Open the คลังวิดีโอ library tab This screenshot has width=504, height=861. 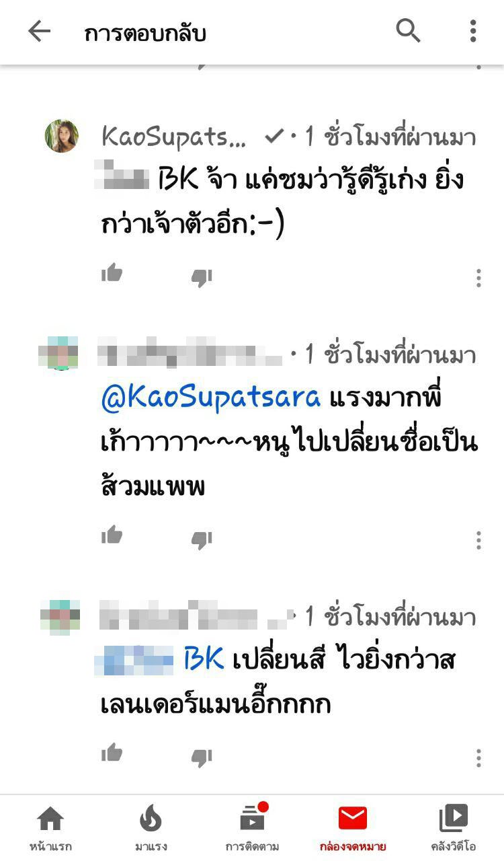pyautogui.click(x=454, y=829)
